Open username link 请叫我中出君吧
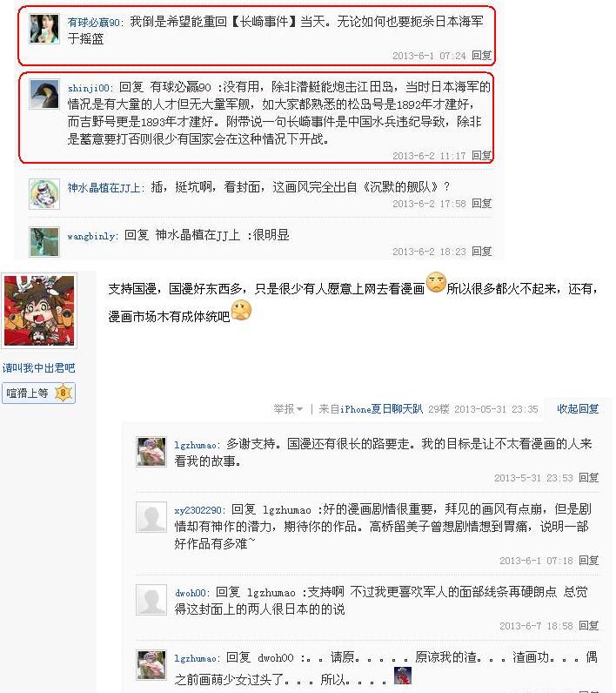This screenshot has height=693, width=616. 39,367
